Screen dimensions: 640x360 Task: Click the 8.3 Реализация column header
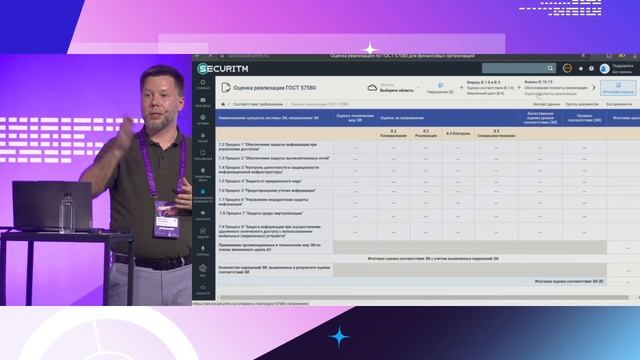[426, 133]
